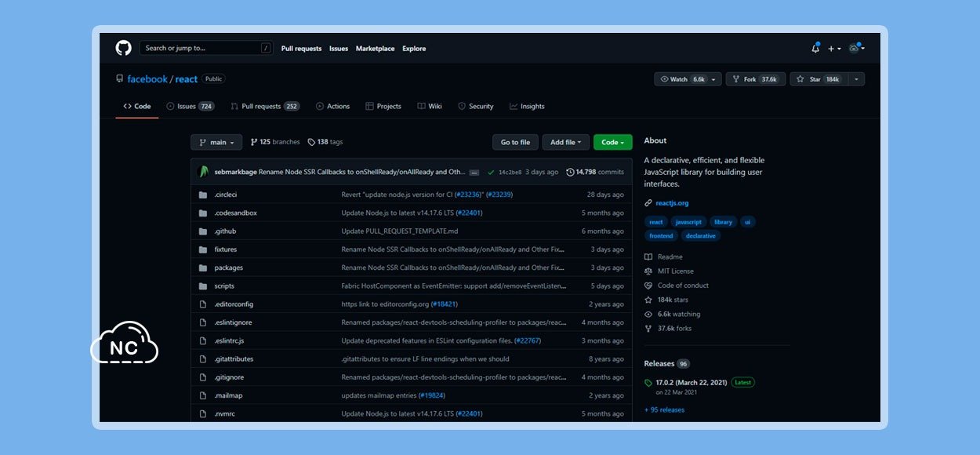Open the reactjs.org website link
The image size is (980, 455).
tap(672, 203)
